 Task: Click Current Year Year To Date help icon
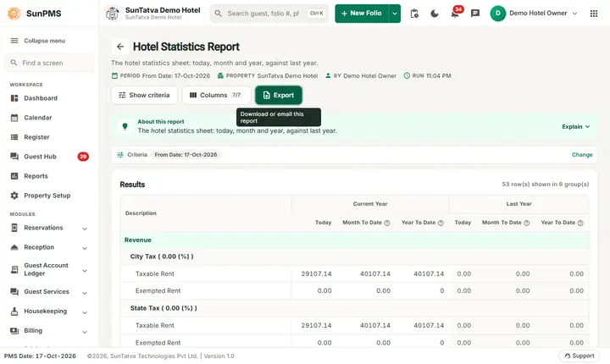coord(441,223)
